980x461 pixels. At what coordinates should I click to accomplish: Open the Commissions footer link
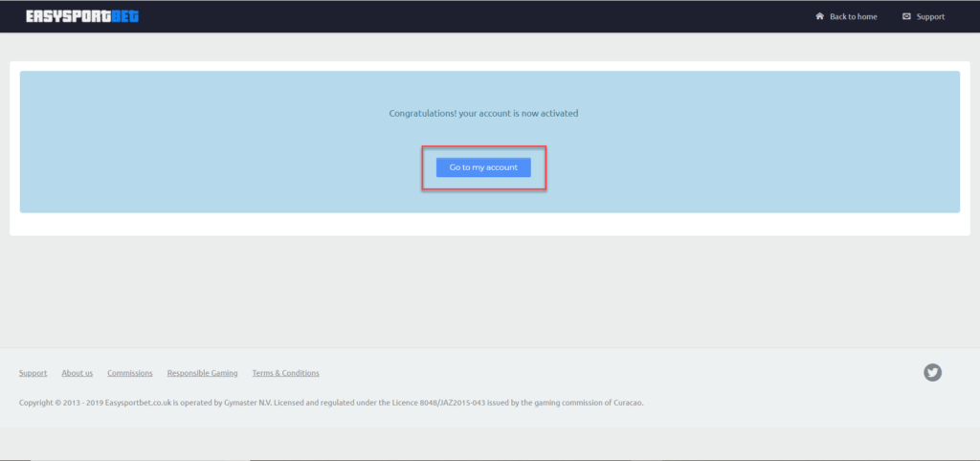[x=130, y=373]
